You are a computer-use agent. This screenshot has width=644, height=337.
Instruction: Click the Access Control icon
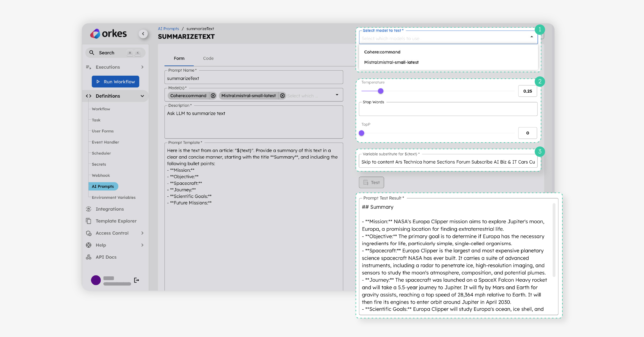(x=89, y=233)
